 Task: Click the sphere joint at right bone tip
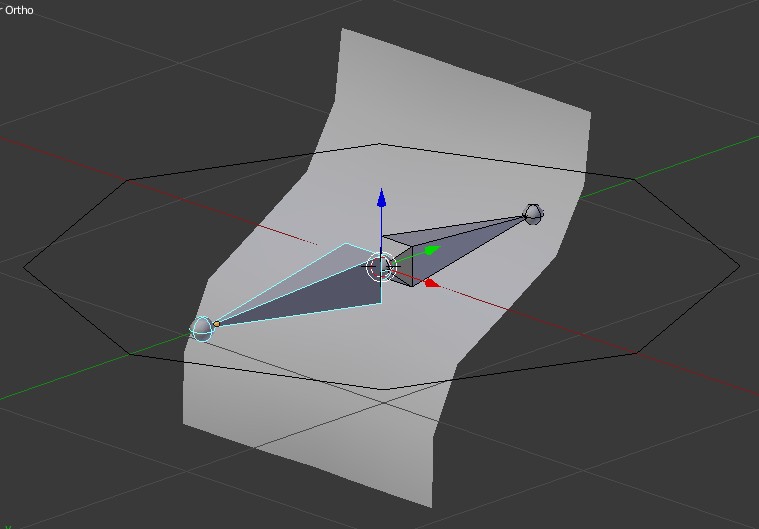(533, 214)
